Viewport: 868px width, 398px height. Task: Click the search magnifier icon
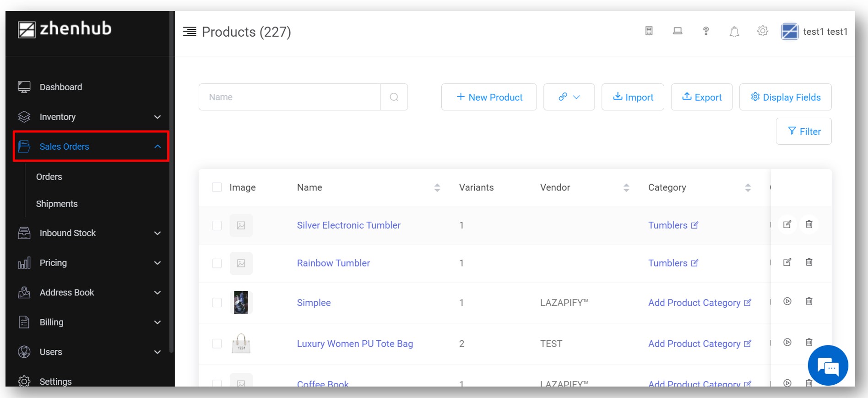[394, 97]
